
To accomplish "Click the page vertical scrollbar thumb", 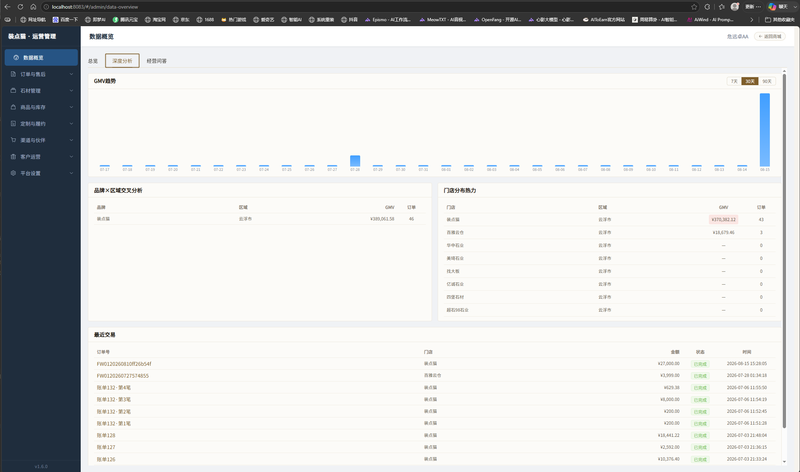I will [x=784, y=250].
